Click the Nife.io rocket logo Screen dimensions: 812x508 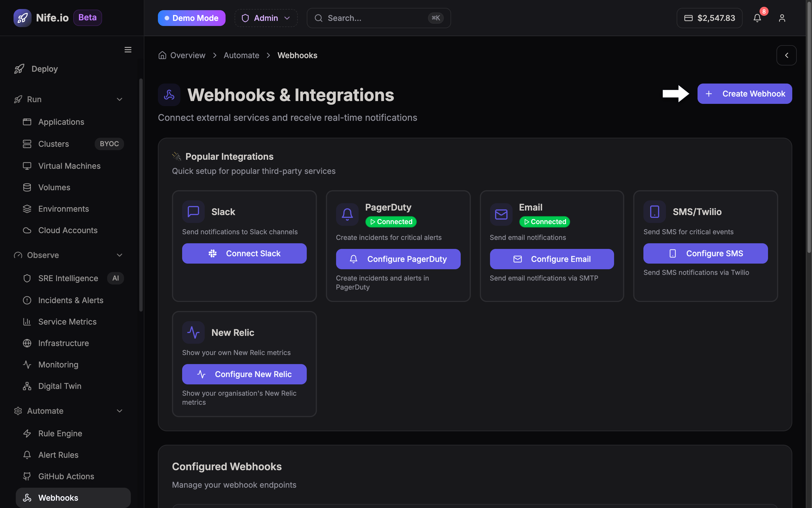pos(23,18)
